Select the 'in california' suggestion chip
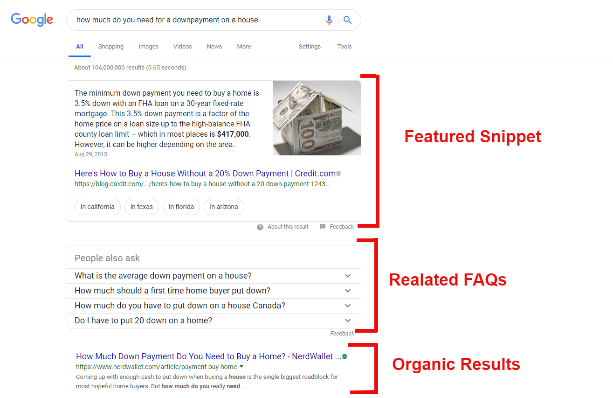 point(97,206)
